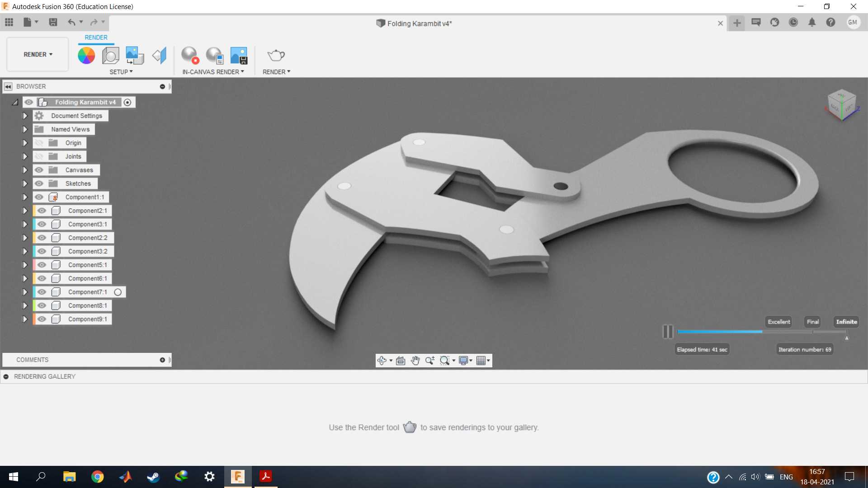Expand the Document Settings node
This screenshot has width=868, height=488.
click(25, 116)
